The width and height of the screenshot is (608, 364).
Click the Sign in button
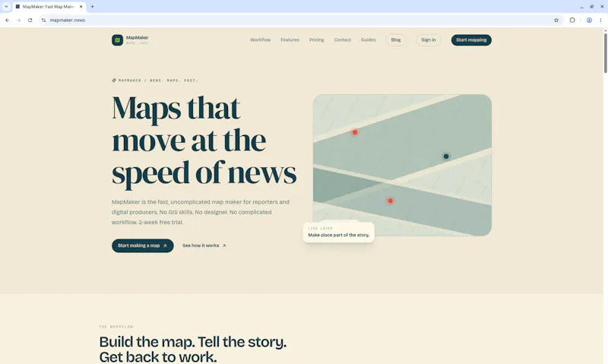pyautogui.click(x=429, y=40)
